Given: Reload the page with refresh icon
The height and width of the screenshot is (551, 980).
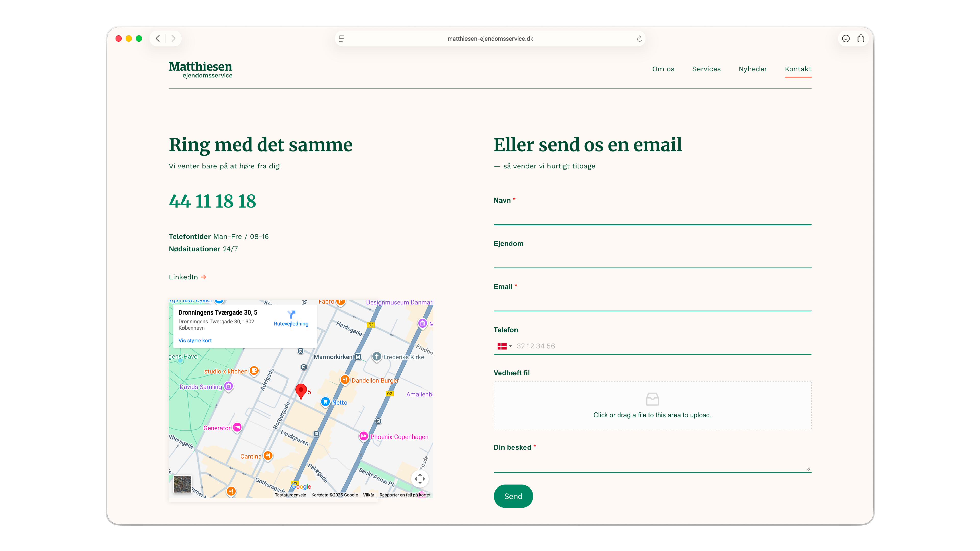Looking at the screenshot, I should 639,39.
